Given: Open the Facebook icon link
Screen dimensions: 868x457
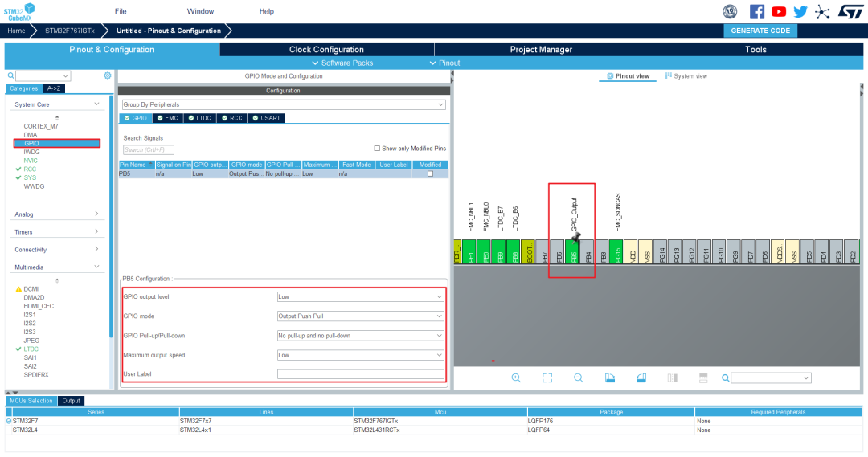Looking at the screenshot, I should [757, 11].
